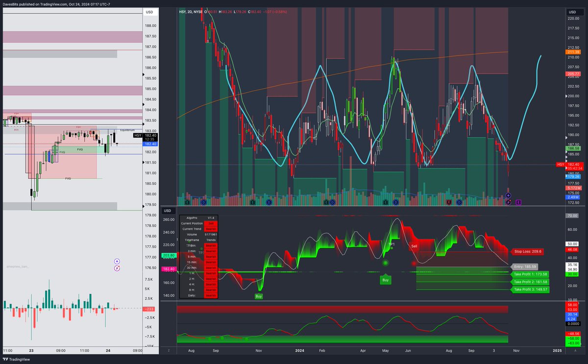Click the Daily Bearish cell in the AlgoPro table
This screenshot has width=588, height=364.
[211, 295]
